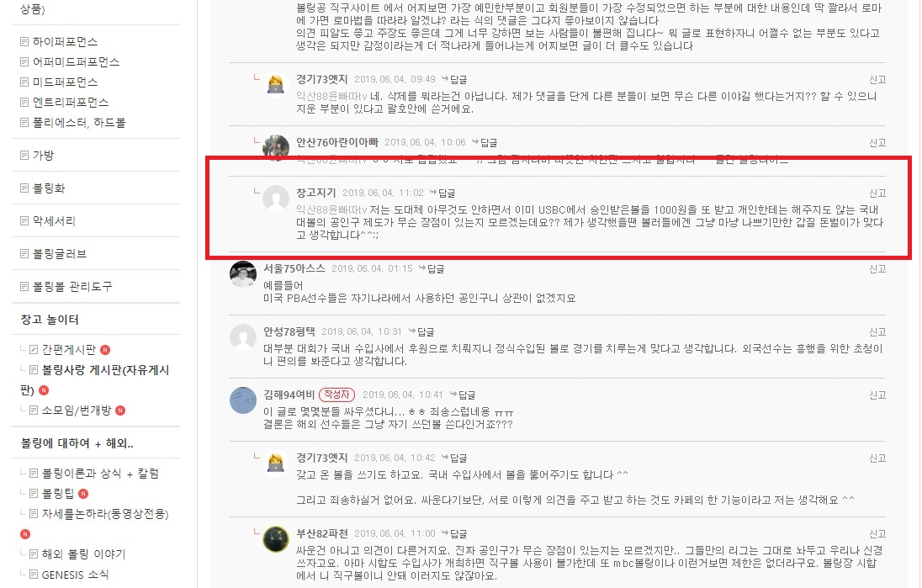Click 안산76아란이아빠 profile photo
This screenshot has width=922, height=588.
[276, 146]
